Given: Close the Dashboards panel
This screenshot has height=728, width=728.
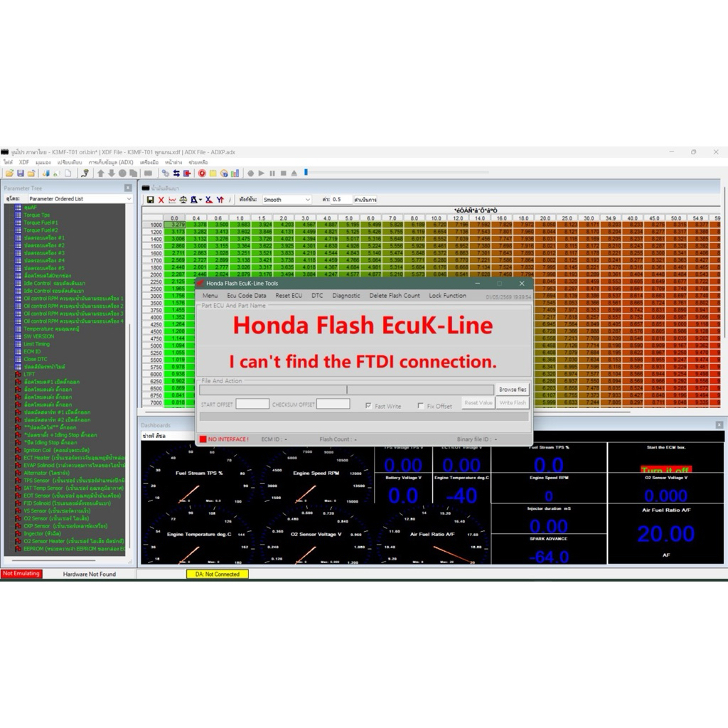Looking at the screenshot, I should [719, 425].
